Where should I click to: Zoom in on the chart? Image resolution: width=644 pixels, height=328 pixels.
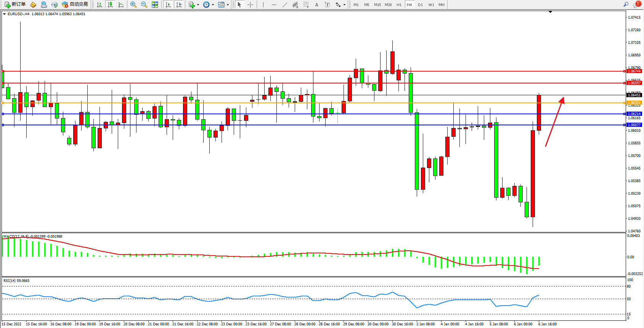[x=133, y=5]
